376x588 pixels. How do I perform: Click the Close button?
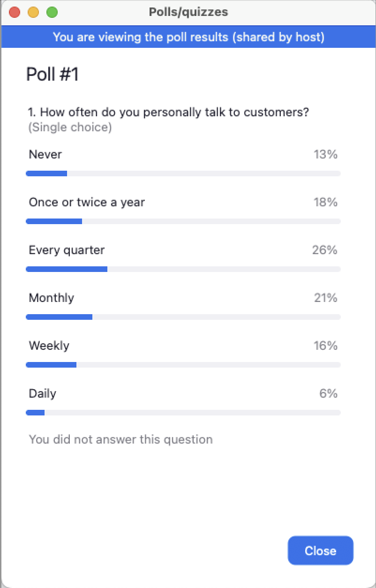tap(320, 550)
